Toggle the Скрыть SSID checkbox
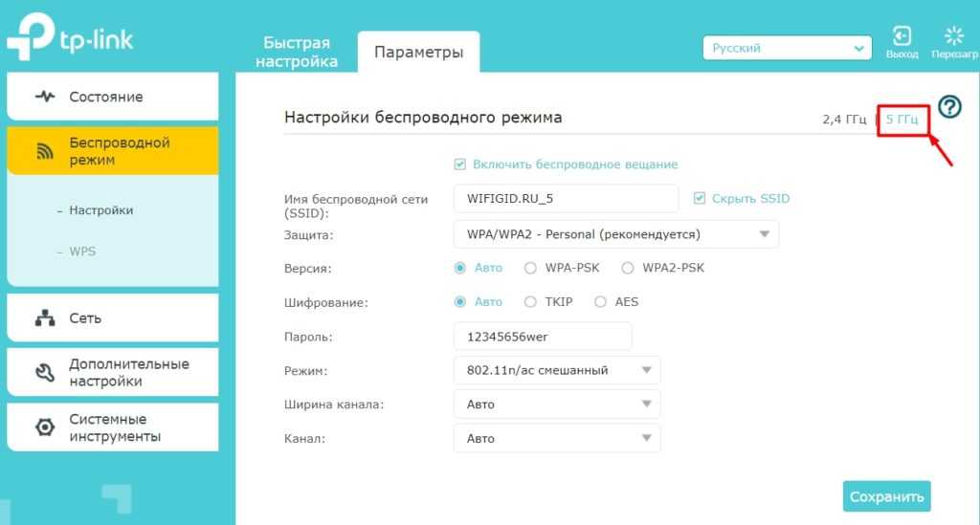Viewport: 980px width, 525px height. tap(700, 198)
